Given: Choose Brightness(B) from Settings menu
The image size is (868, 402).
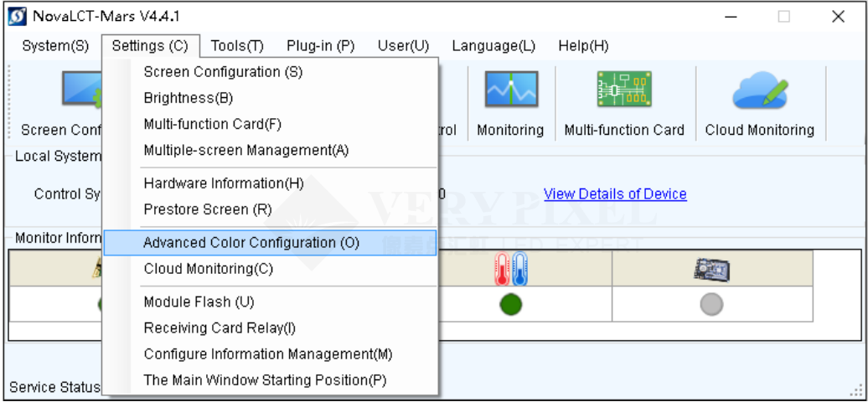Looking at the screenshot, I should pyautogui.click(x=270, y=98).
